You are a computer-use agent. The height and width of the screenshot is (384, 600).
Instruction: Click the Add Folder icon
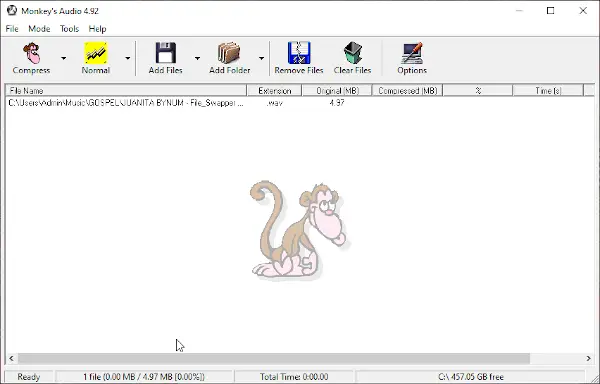point(229,53)
